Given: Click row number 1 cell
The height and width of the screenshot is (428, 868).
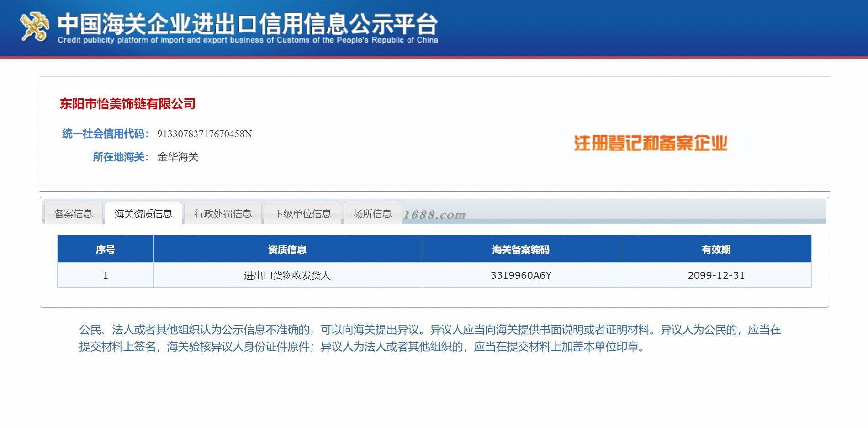Looking at the screenshot, I should 106,275.
